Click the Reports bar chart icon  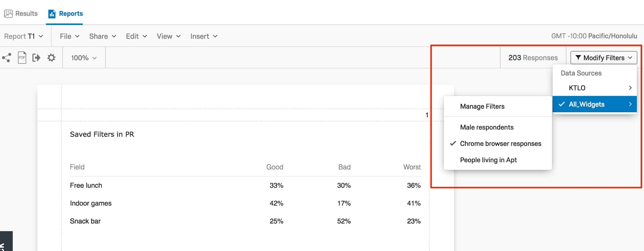(52, 14)
